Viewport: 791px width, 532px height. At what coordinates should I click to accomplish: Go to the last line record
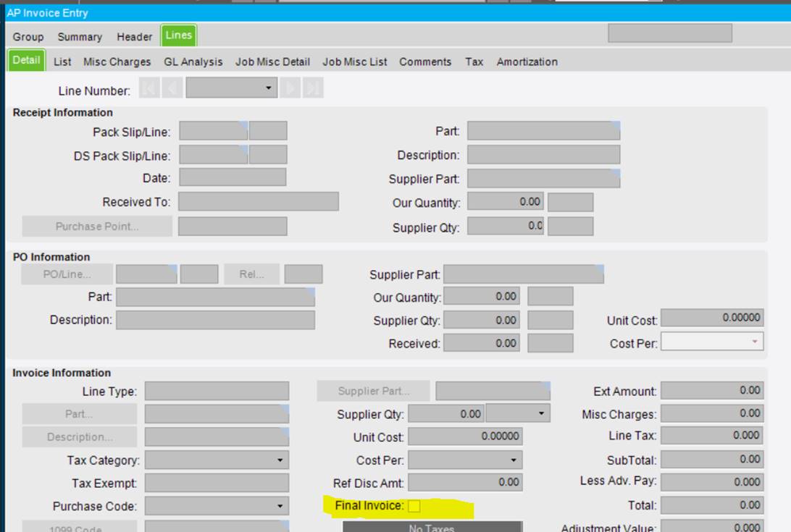tap(313, 88)
